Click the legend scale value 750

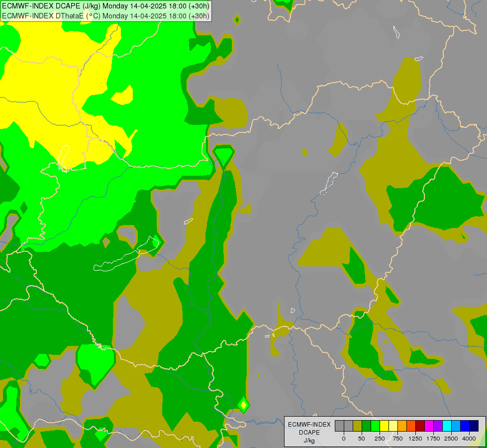pyautogui.click(x=397, y=439)
